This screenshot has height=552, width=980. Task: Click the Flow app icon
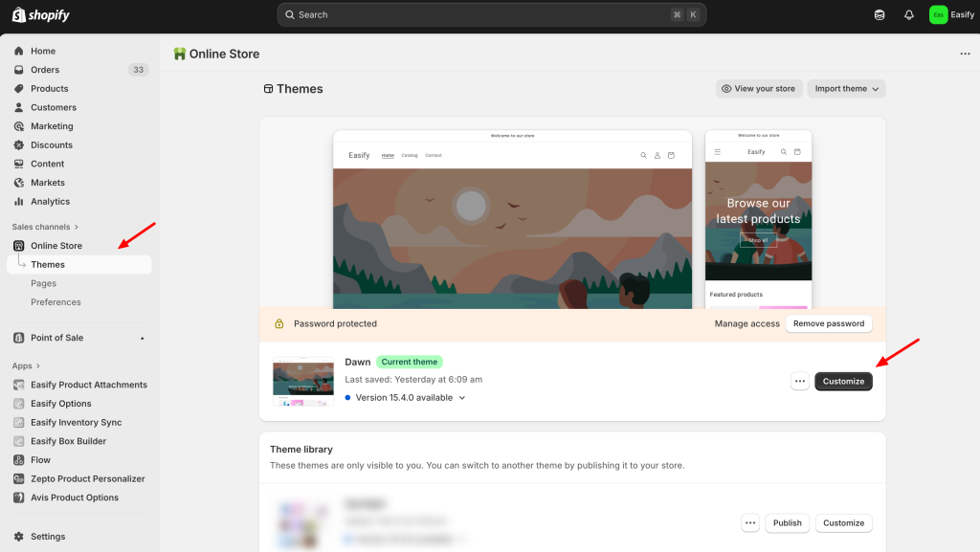click(x=19, y=459)
